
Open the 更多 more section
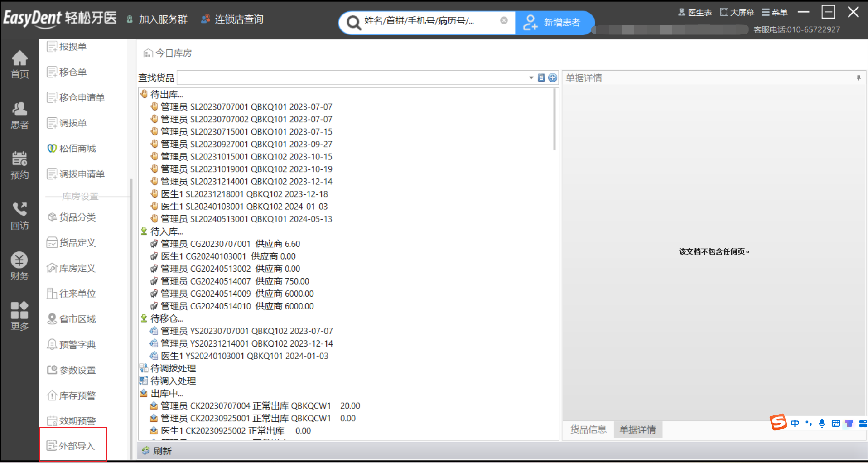[19, 317]
